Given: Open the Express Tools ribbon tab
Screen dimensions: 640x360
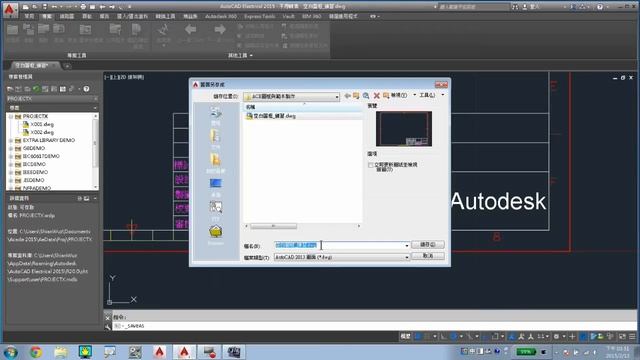Looking at the screenshot, I should [x=260, y=16].
